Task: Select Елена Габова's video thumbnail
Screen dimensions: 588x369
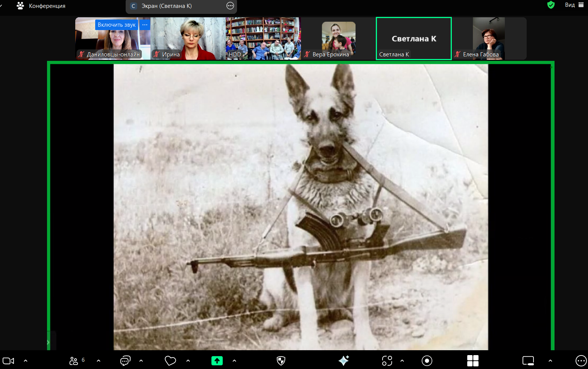Action: (489, 38)
